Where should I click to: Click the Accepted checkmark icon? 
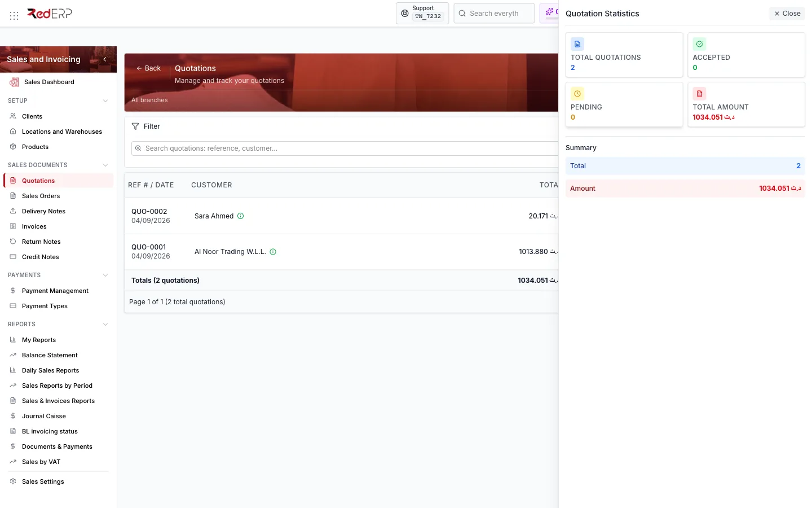[x=699, y=44]
